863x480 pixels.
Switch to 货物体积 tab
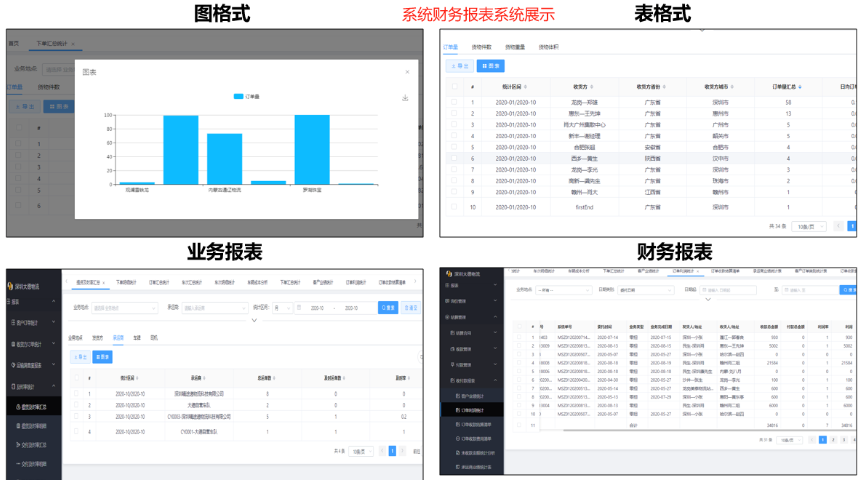click(x=548, y=46)
